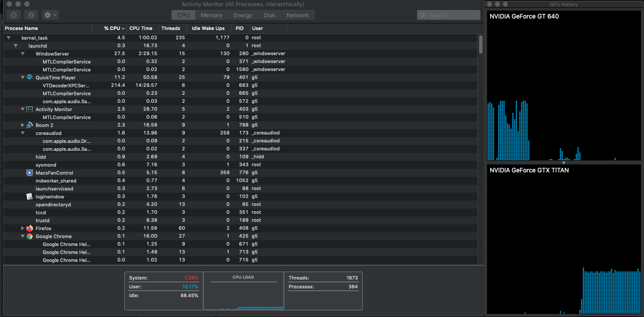Click the NVIDIA GeForce GTX TITAN graph
Screen dimensions: 644x317
[563, 239]
